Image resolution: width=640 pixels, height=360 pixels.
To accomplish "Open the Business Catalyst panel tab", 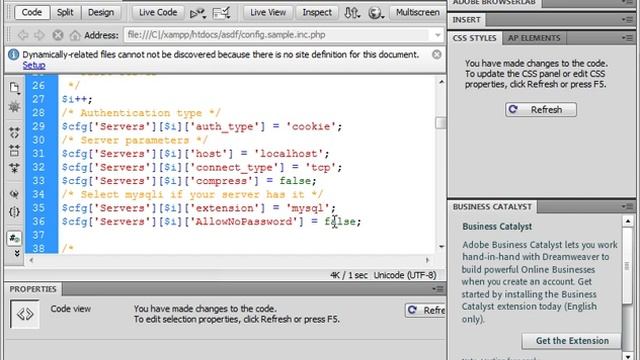I will pos(492,207).
